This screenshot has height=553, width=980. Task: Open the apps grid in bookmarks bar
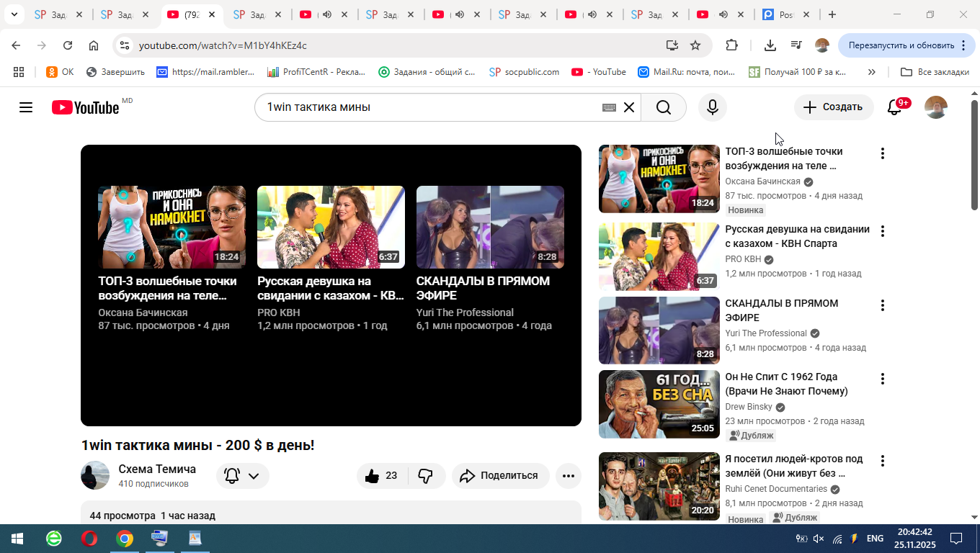(19, 72)
